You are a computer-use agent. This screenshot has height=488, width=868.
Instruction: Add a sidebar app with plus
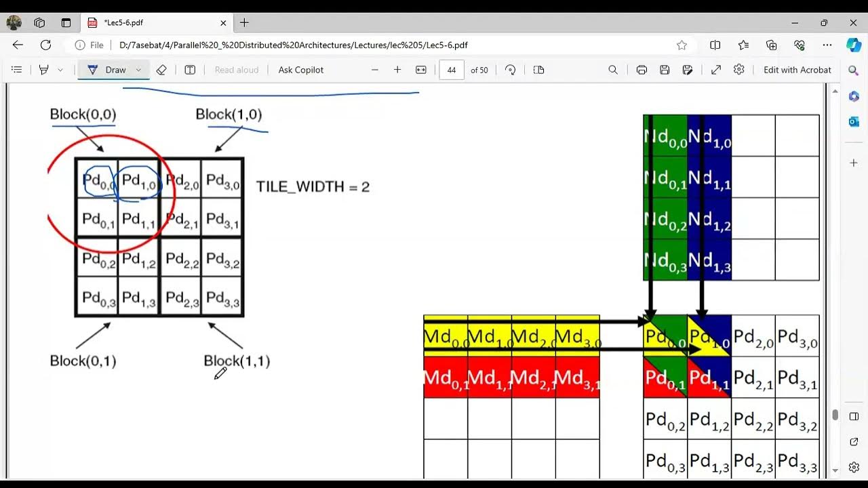pos(854,163)
